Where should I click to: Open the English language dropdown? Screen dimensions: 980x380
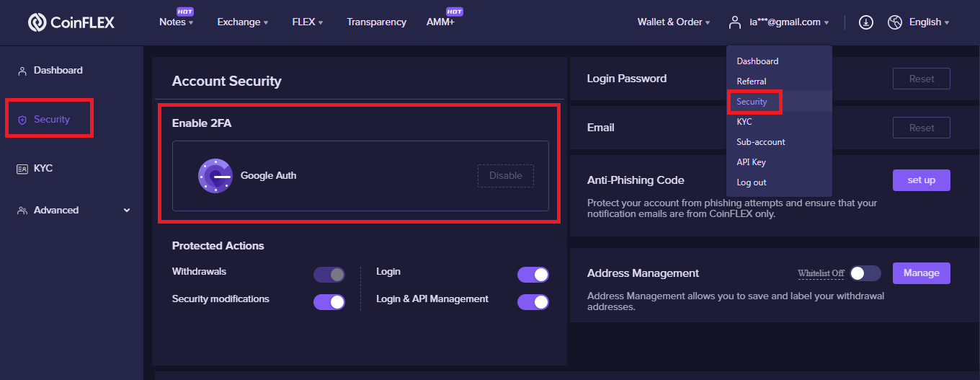tap(930, 22)
